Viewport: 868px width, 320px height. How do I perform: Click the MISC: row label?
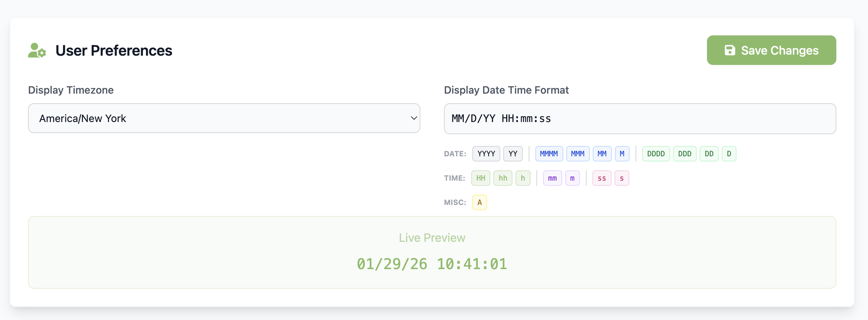[x=455, y=202]
